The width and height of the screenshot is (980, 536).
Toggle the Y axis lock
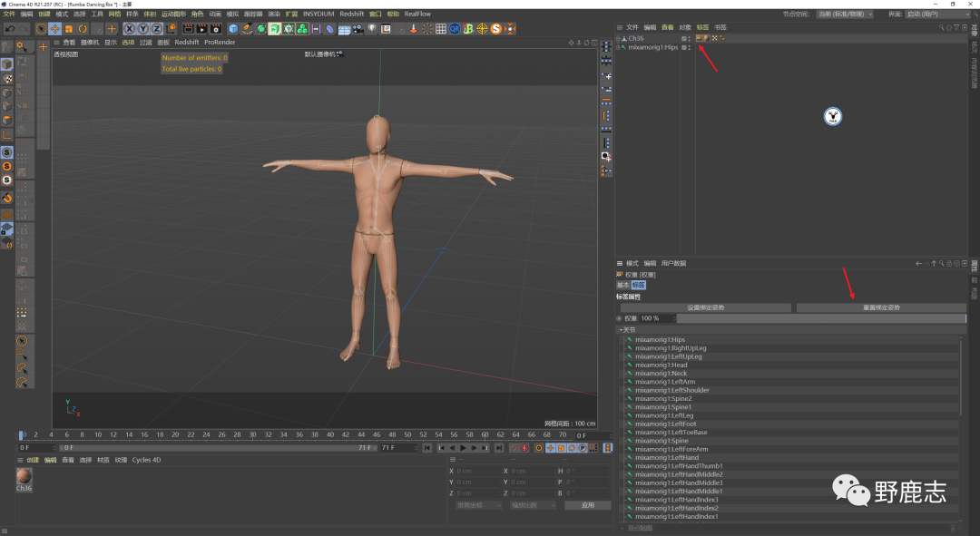point(142,29)
